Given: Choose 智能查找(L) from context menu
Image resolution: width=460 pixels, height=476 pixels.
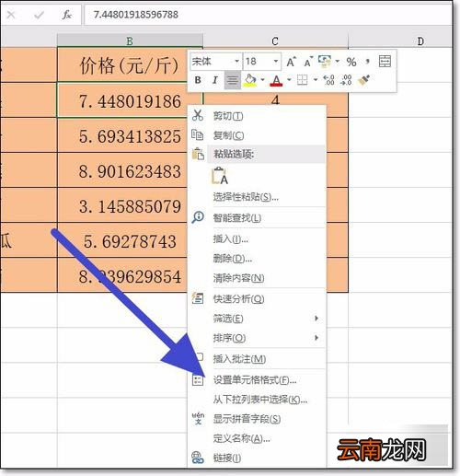Looking at the screenshot, I should coord(257,218).
